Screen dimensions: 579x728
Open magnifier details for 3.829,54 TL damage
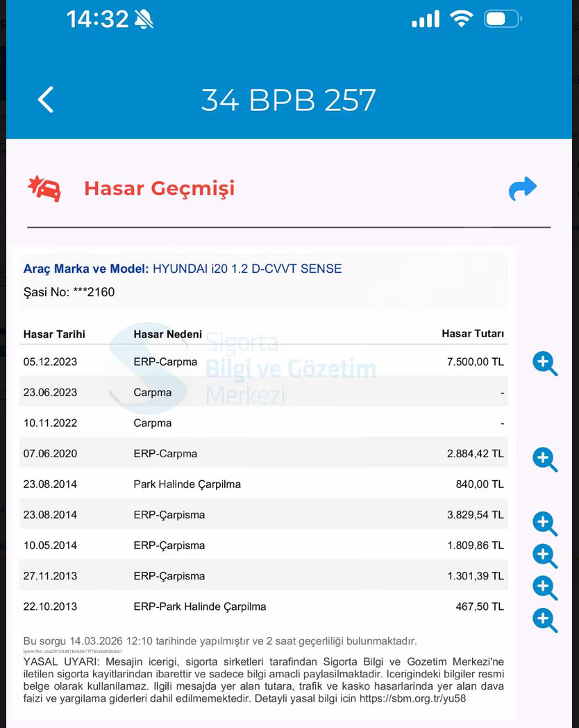[545, 524]
